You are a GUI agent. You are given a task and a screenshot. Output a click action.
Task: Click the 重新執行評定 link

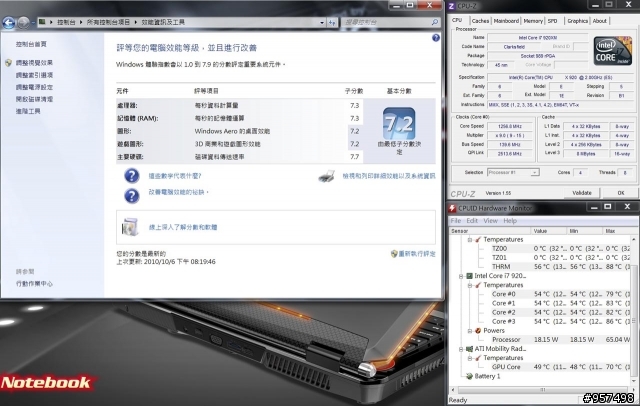(417, 254)
